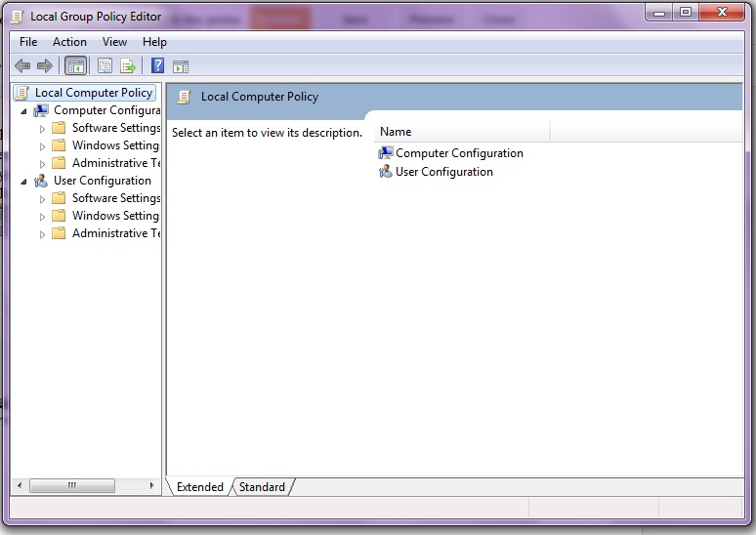
Task: Toggle Show/Hide Console Tree button
Action: point(75,66)
